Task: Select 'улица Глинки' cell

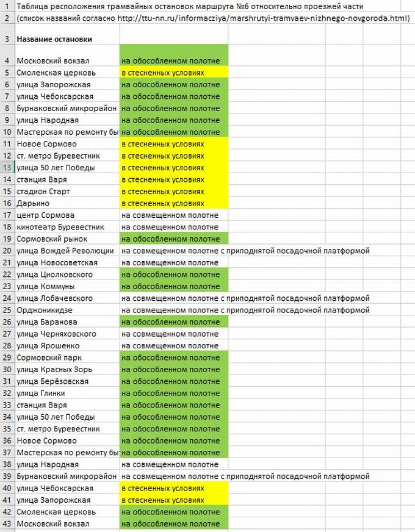Action: pos(67,394)
